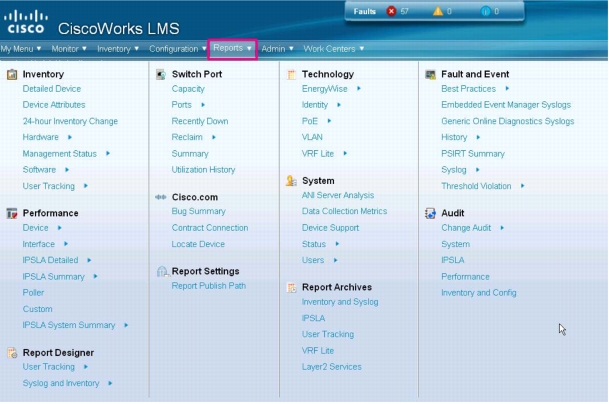This screenshot has width=609, height=404.
Task: Open Embedded Event Manager Syslogs report
Action: click(506, 105)
